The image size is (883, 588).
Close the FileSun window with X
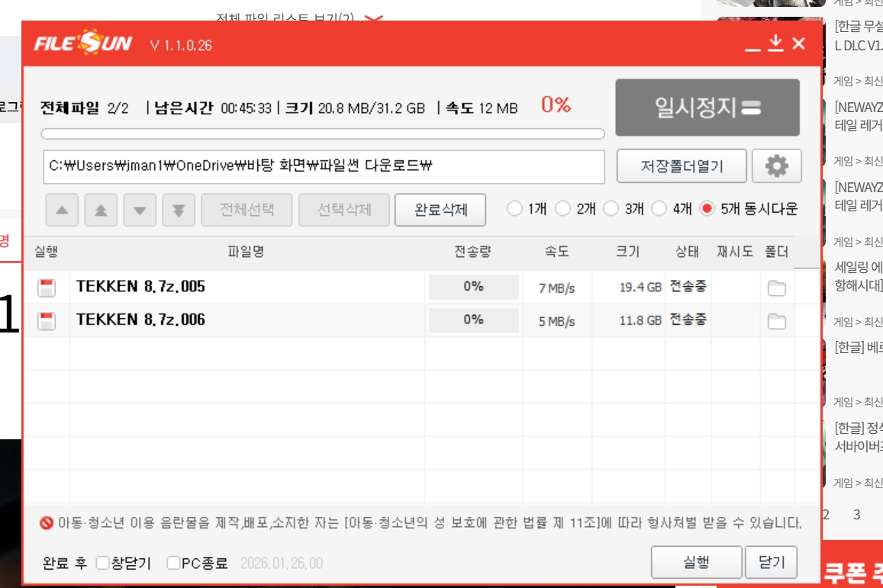pos(798,43)
